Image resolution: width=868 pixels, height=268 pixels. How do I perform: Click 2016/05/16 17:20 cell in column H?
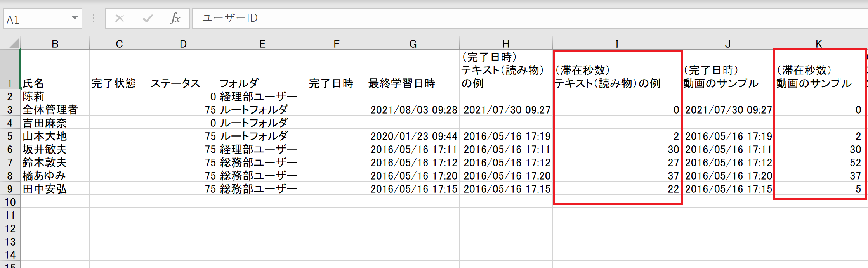506,175
